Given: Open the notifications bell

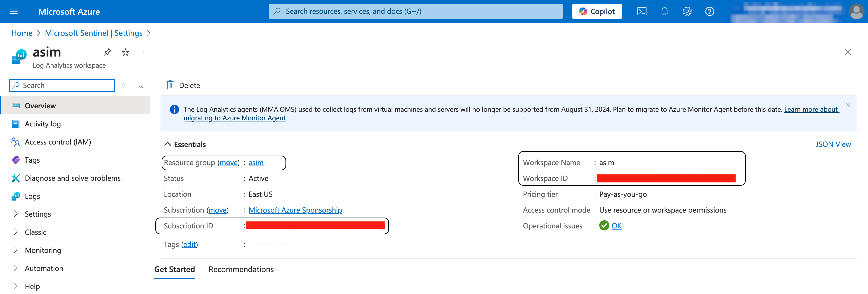Looking at the screenshot, I should [x=664, y=12].
